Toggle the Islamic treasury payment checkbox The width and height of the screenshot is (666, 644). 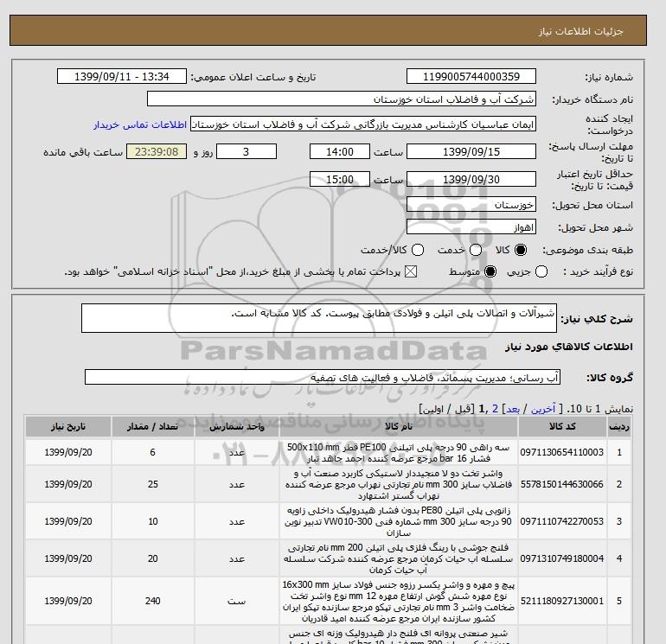tap(411, 271)
